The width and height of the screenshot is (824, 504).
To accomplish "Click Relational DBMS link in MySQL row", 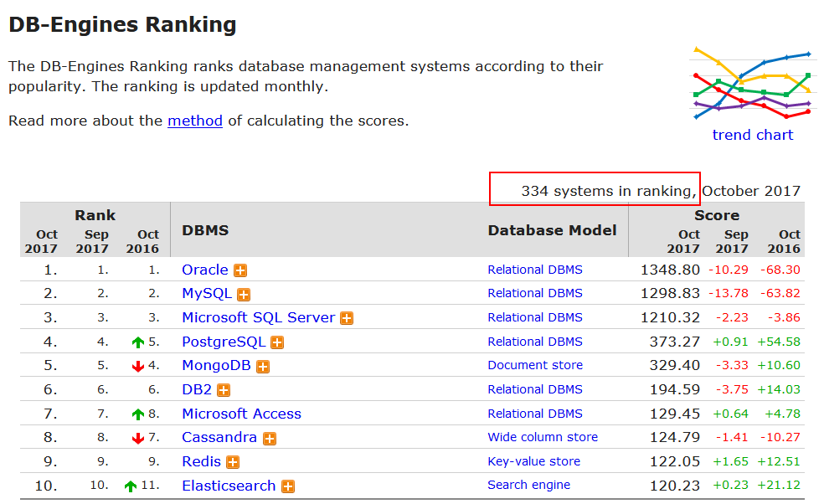I will click(x=535, y=293).
